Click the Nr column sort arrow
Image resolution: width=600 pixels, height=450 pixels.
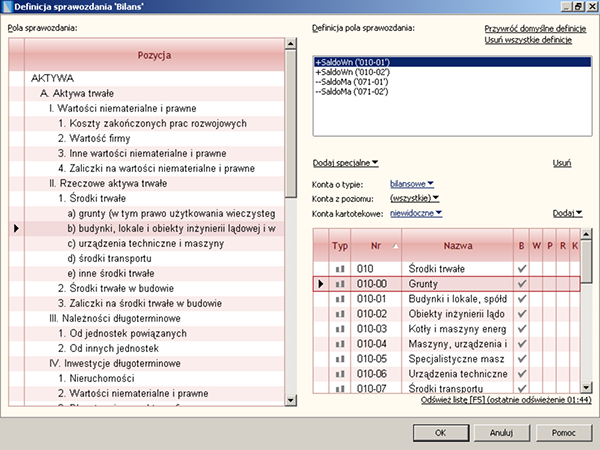click(x=397, y=245)
